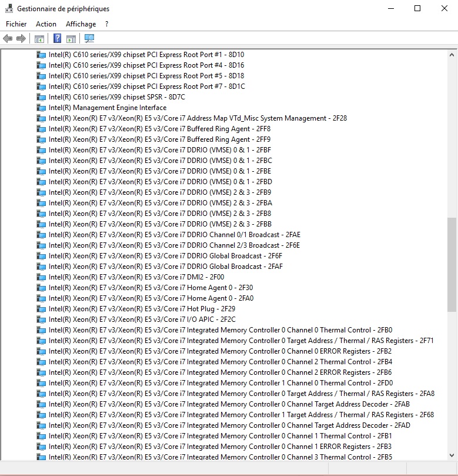Select DDRIO (VMSE) 2 & 3 - 2FB9

(160, 192)
